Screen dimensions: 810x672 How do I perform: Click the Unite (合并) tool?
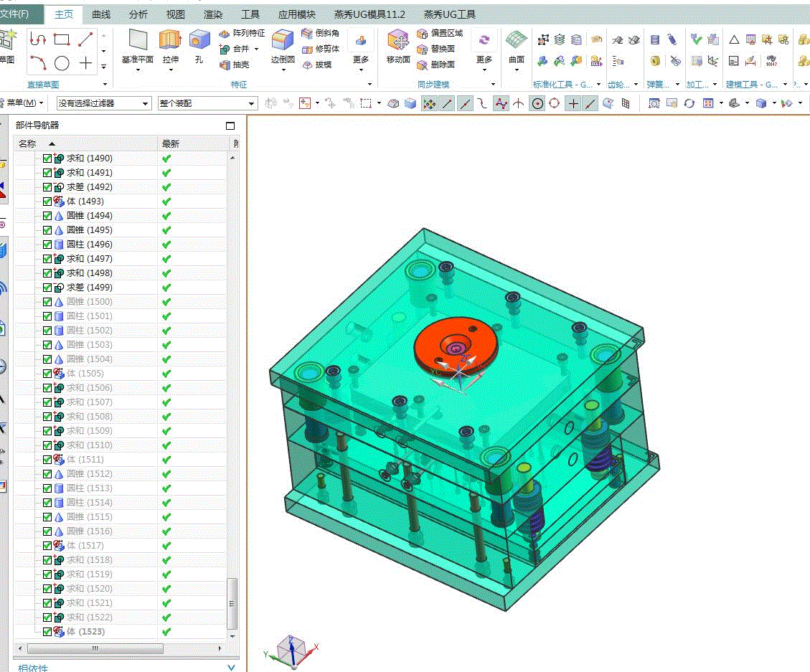coord(235,49)
